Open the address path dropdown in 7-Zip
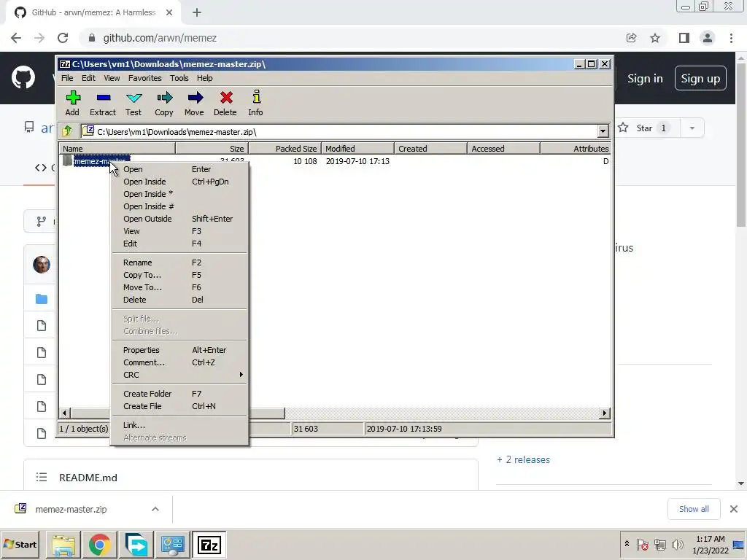The height and width of the screenshot is (560, 747). pyautogui.click(x=603, y=131)
